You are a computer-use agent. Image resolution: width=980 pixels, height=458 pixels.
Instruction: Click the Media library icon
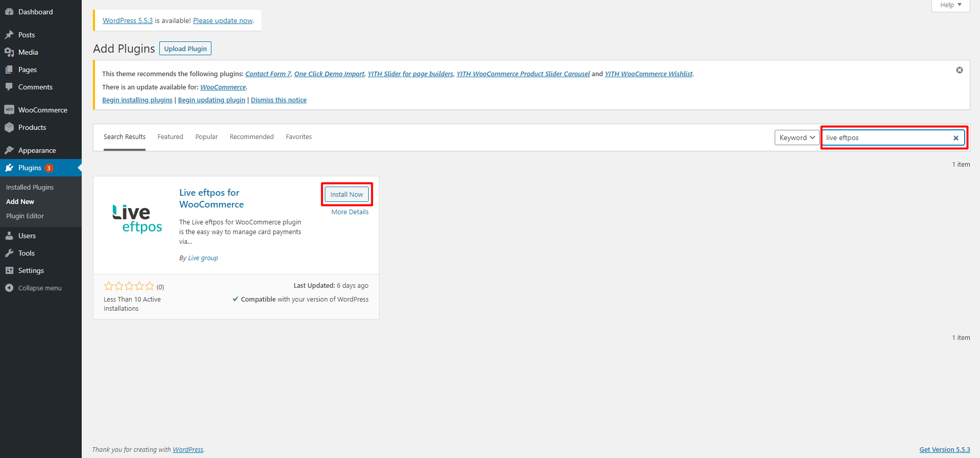point(9,52)
